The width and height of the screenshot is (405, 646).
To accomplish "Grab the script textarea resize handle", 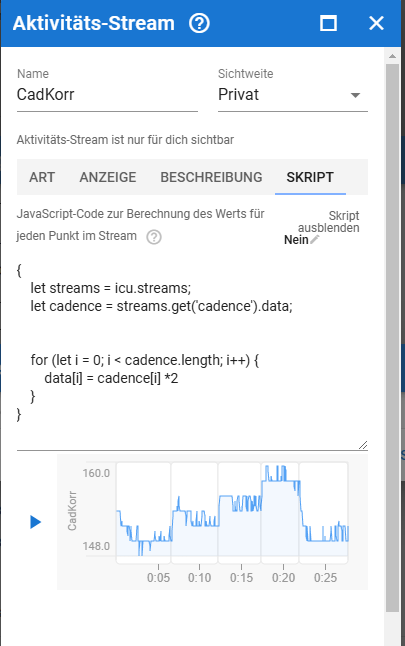I will click(363, 445).
